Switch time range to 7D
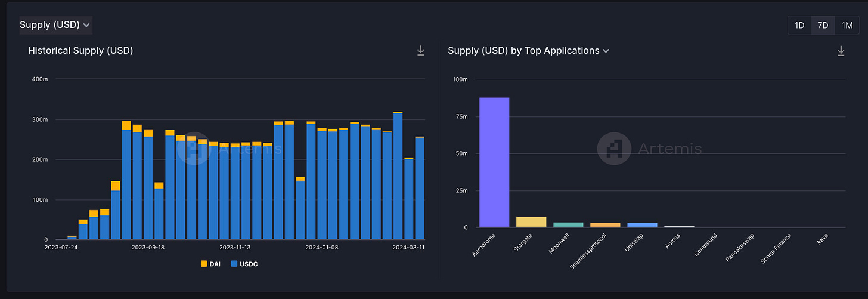868x299 pixels. tap(823, 25)
